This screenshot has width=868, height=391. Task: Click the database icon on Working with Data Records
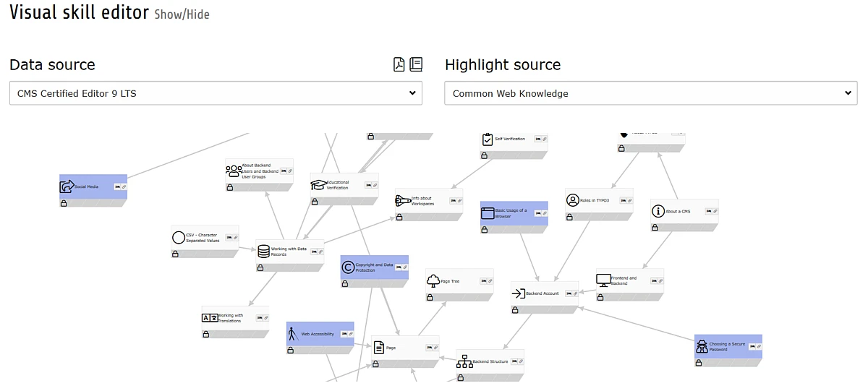[x=263, y=252]
